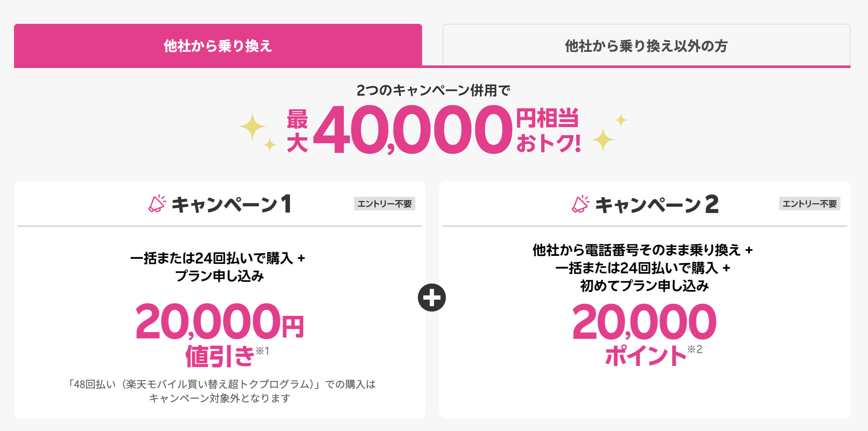Click the large sparkle right of おトク!
This screenshot has width=868, height=431.
pos(603,139)
